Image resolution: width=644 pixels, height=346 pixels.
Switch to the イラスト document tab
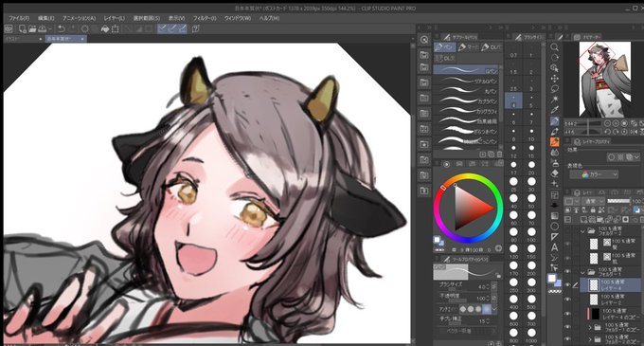click(23, 39)
